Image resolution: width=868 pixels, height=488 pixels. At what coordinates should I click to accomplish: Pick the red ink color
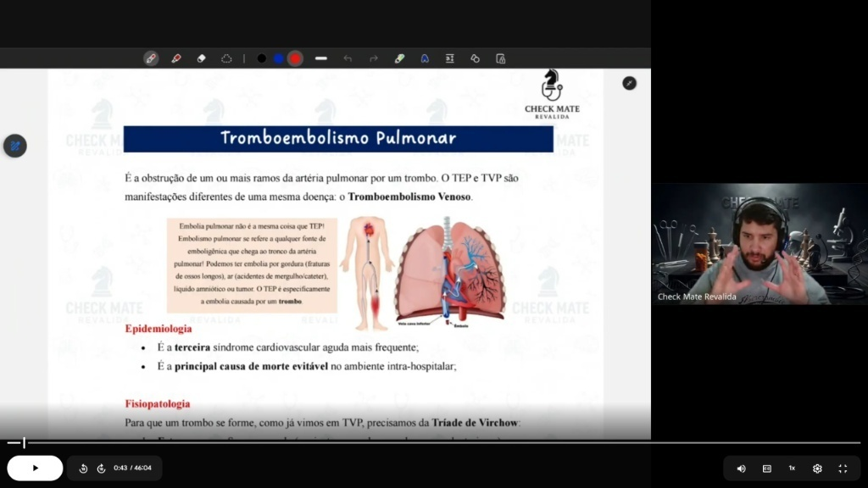tap(296, 58)
